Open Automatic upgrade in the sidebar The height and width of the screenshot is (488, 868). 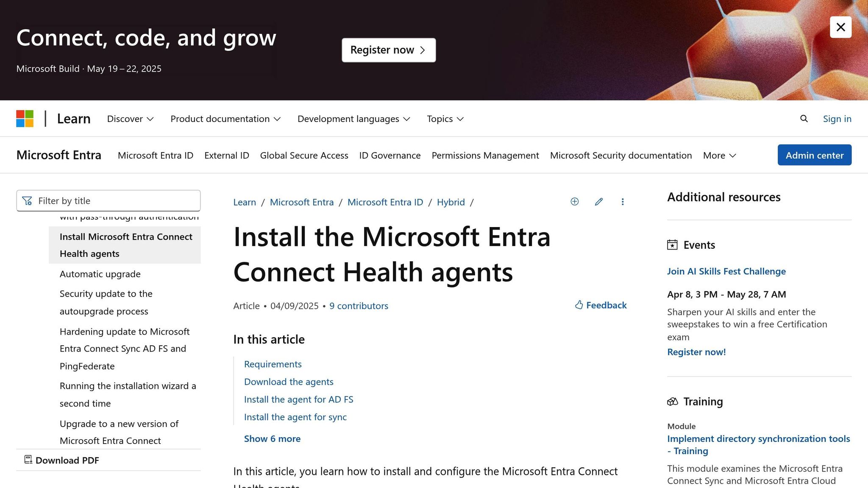(x=100, y=274)
